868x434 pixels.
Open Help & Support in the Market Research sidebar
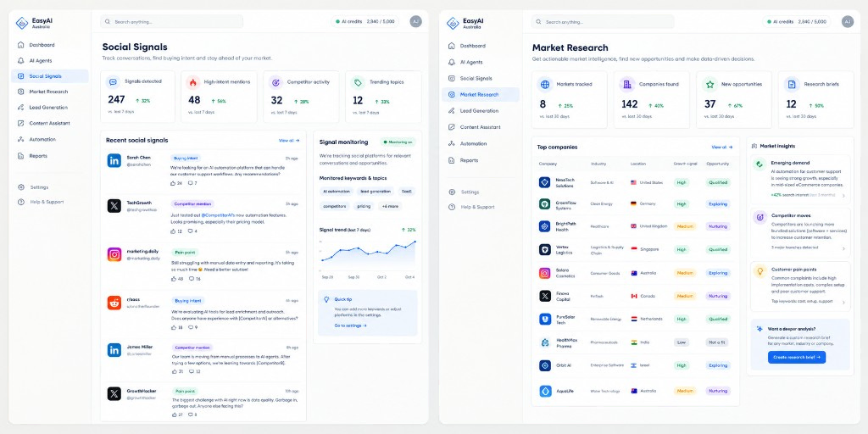(x=477, y=207)
